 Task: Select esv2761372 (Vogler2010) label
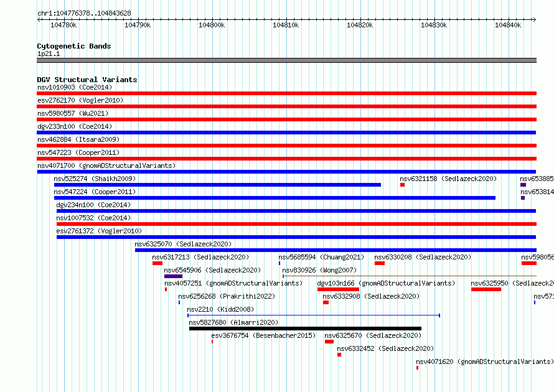click(99, 231)
